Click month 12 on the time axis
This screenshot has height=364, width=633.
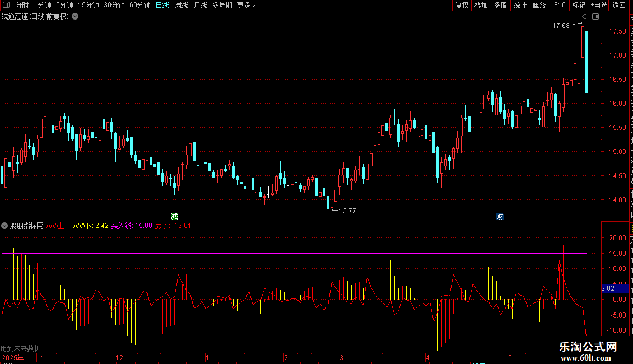tap(119, 358)
